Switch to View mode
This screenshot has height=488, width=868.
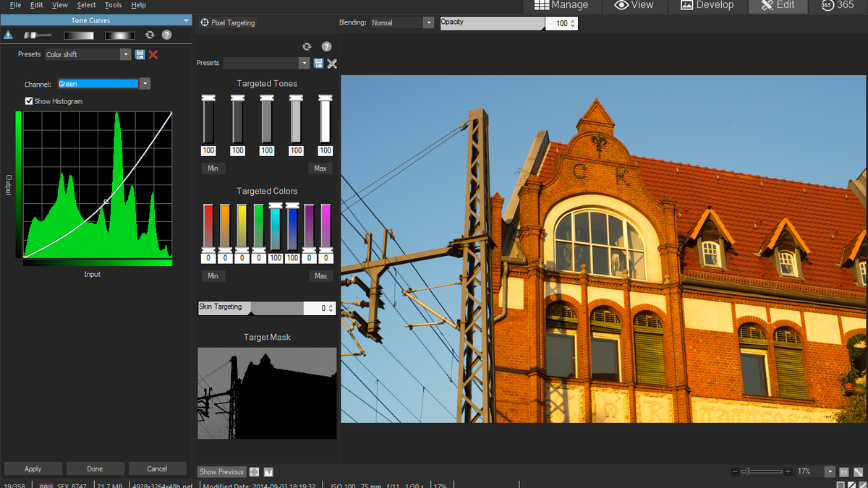(634, 6)
